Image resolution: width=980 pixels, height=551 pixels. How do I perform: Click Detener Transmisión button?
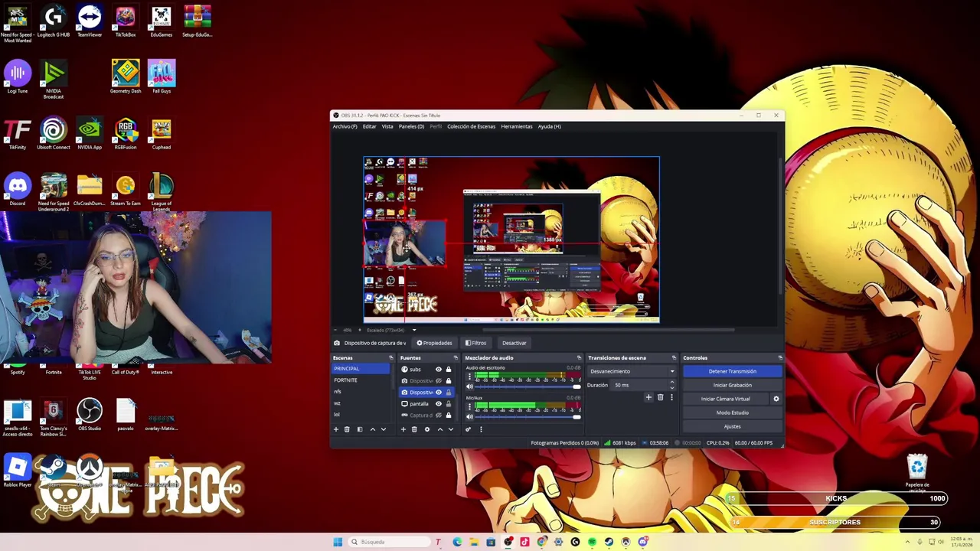tap(732, 371)
